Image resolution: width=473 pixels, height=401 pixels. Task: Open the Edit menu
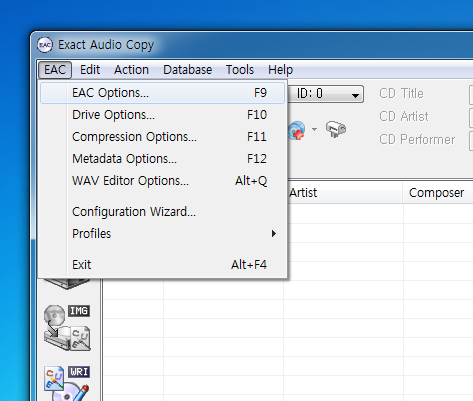click(x=90, y=70)
